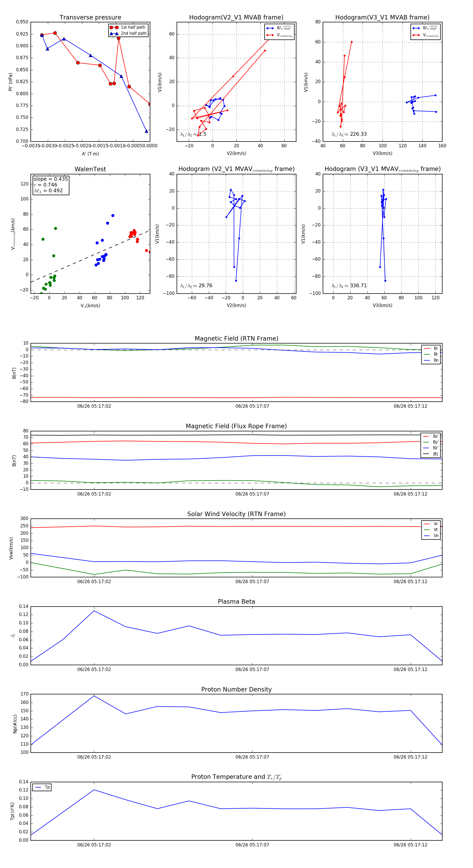Screen dimensions: 473x868
Task: Click the red circle marker for 1st half path legend
Action: click(x=114, y=27)
